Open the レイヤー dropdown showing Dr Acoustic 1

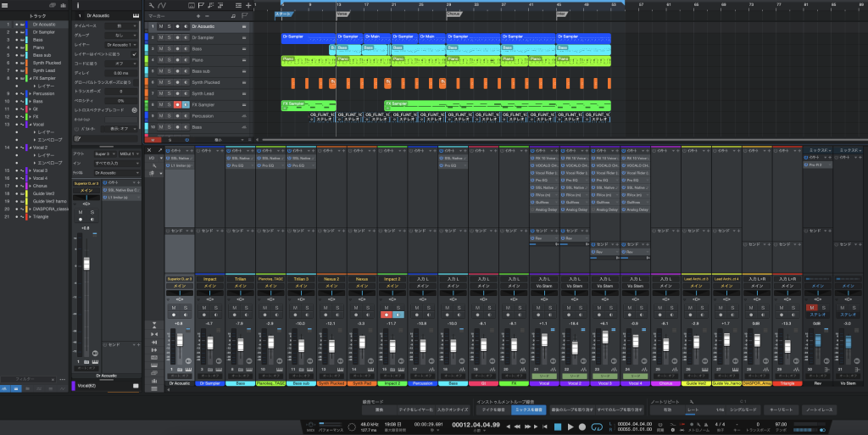[122, 45]
